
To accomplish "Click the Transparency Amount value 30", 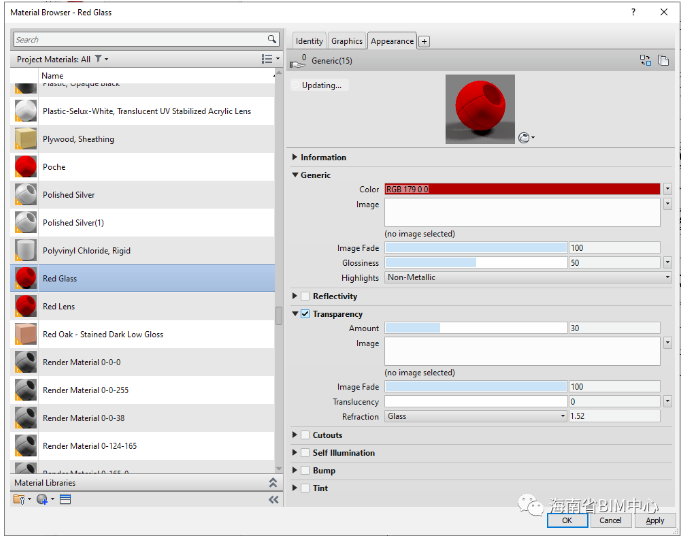I will (617, 329).
